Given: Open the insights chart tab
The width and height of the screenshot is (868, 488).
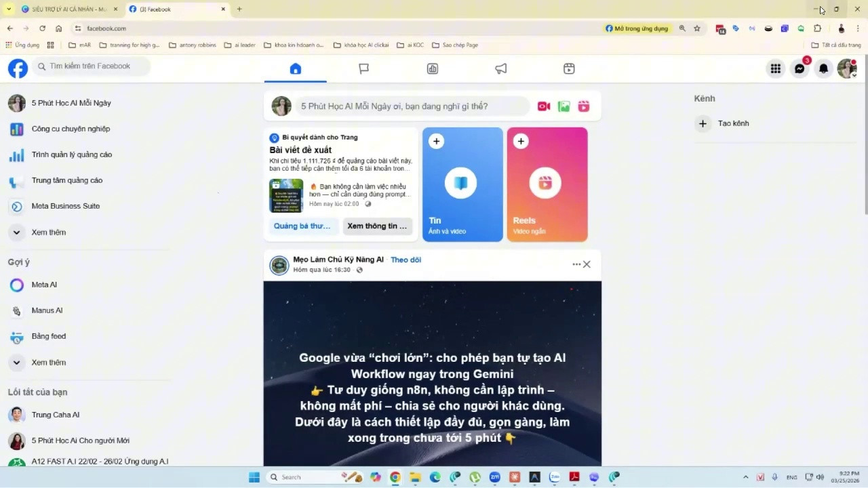Looking at the screenshot, I should click(x=433, y=68).
